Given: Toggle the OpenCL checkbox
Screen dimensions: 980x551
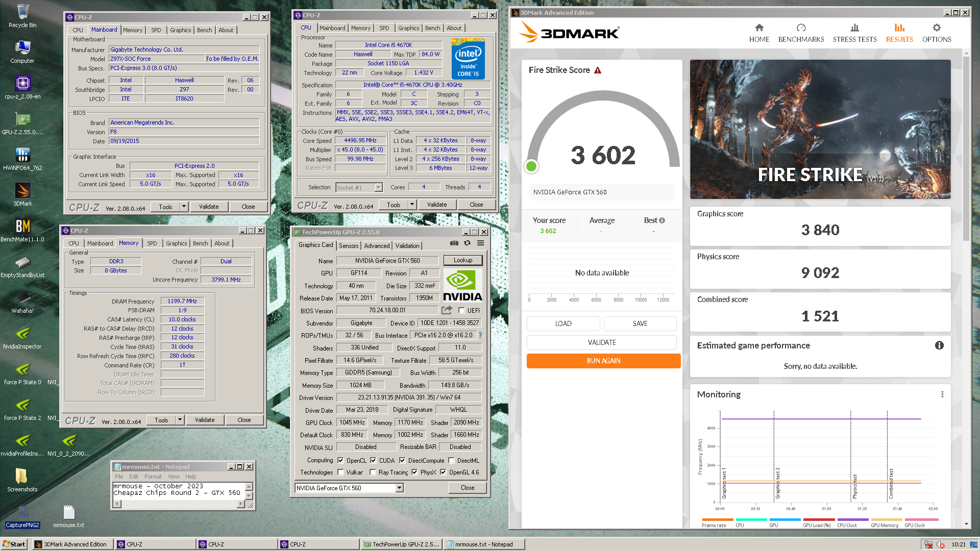Looking at the screenshot, I should pos(340,460).
